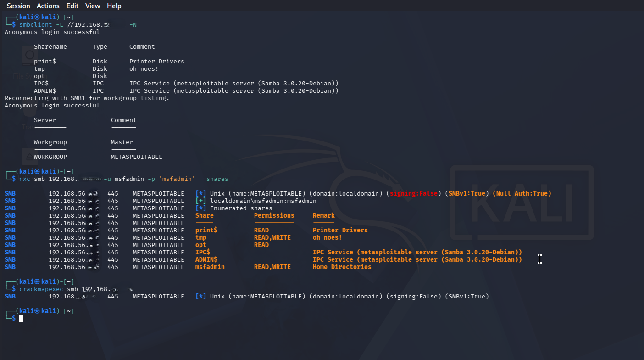This screenshot has width=644, height=360.
Task: Open the Session menu
Action: click(18, 6)
